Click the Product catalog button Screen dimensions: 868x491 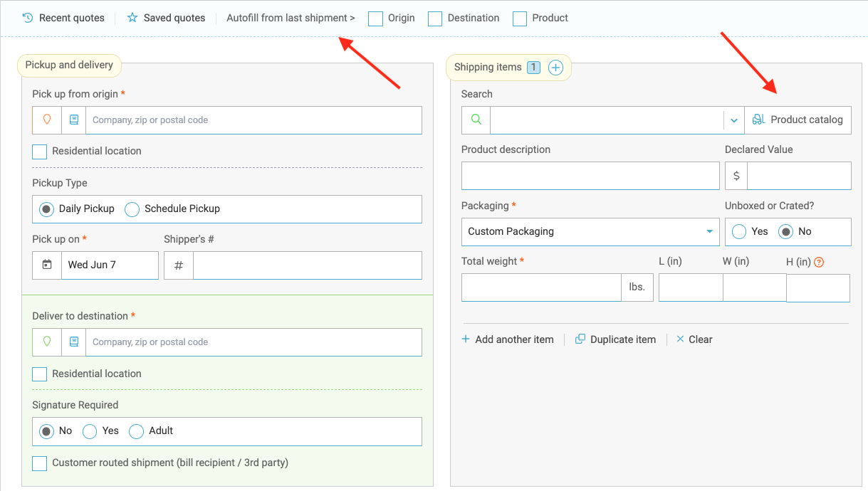coord(798,120)
